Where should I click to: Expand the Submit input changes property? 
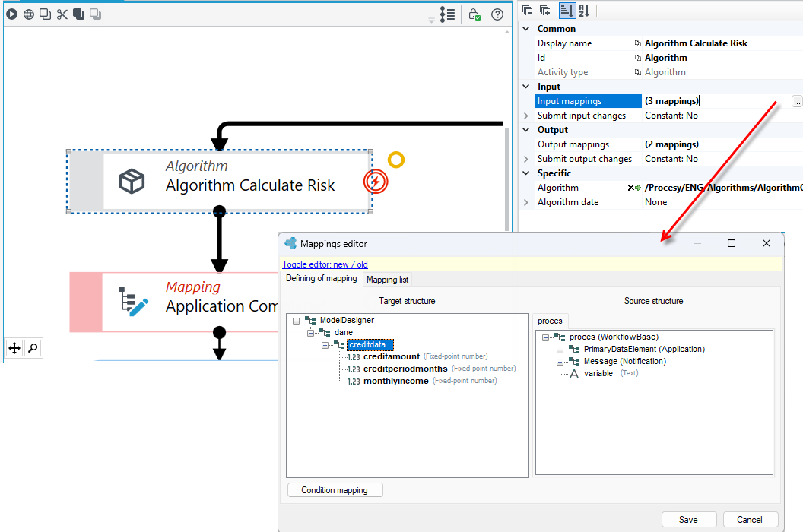pos(526,116)
